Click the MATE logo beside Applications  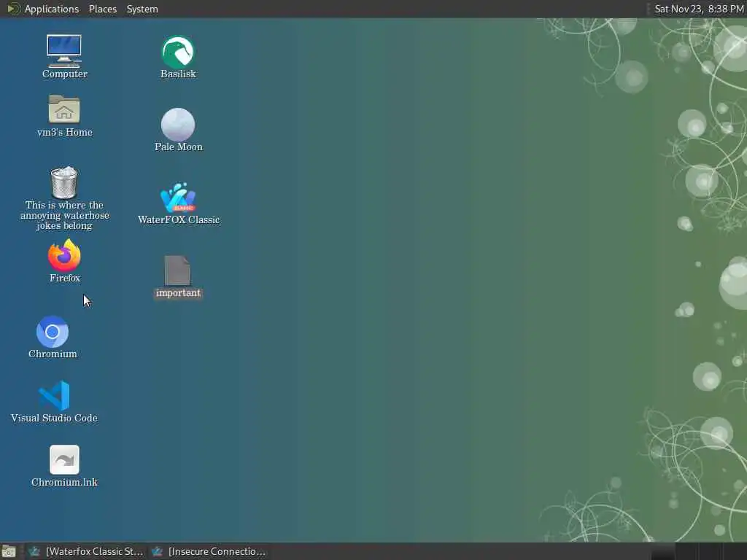tap(13, 9)
